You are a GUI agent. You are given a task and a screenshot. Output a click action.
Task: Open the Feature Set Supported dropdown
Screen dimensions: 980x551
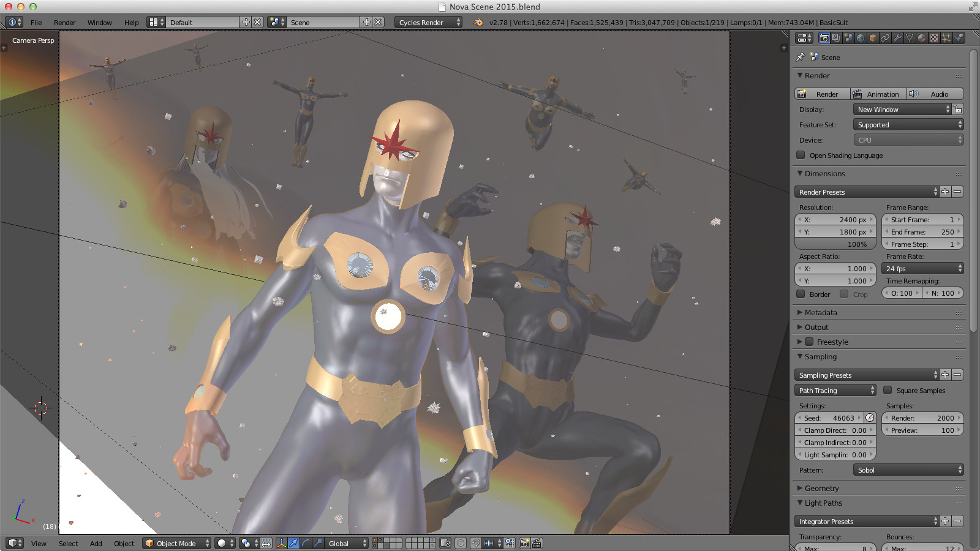point(908,124)
